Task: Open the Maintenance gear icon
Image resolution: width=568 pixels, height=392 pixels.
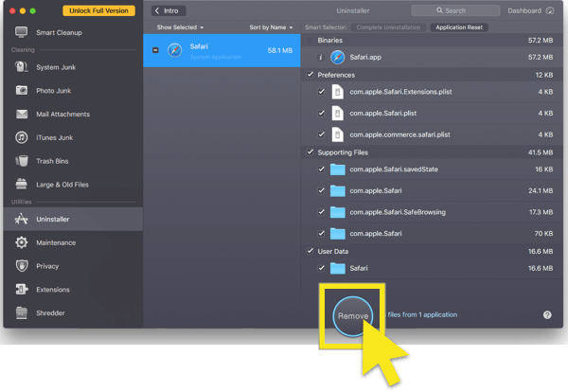Action: click(x=22, y=242)
